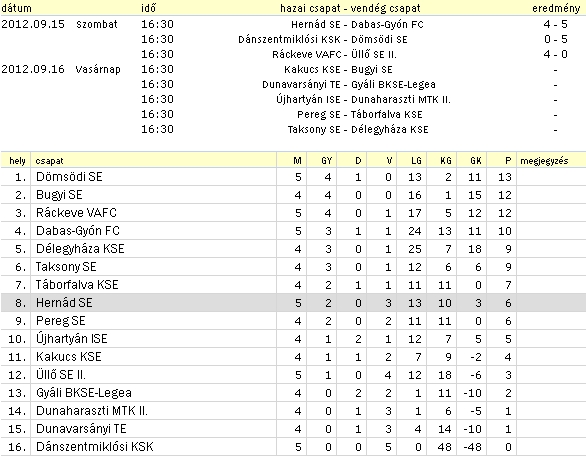Image resolution: width=586 pixels, height=457 pixels.
Task: Click the 'GK' goal difference header
Action: pos(476,161)
